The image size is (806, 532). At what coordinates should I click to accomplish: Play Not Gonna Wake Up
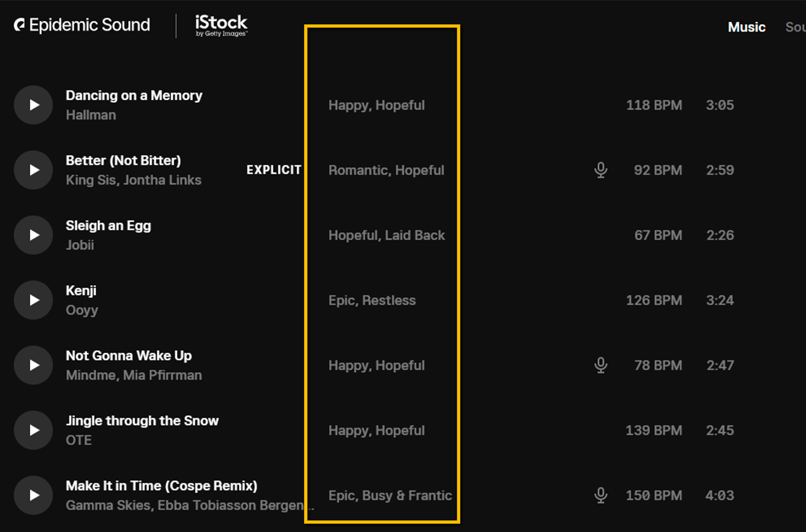coord(33,365)
